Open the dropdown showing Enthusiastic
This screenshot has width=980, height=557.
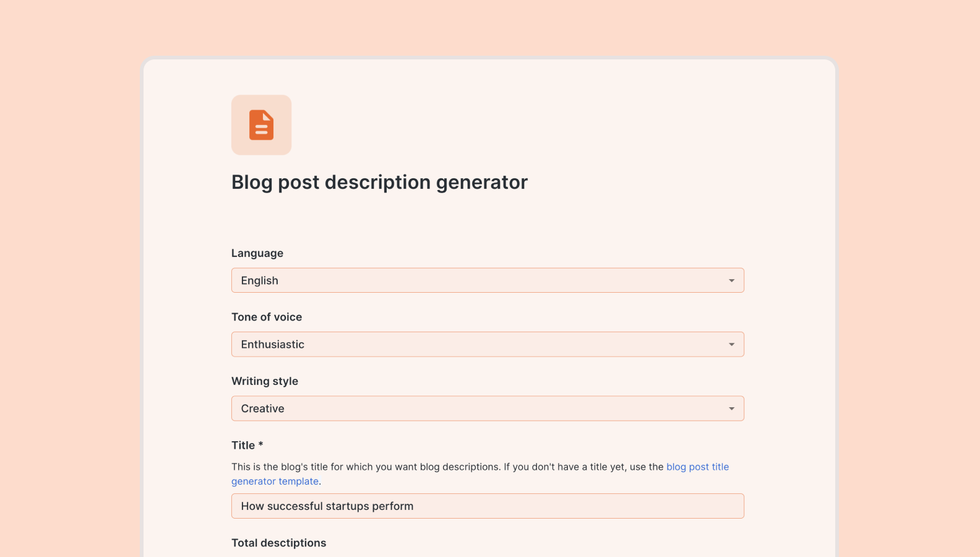click(487, 345)
